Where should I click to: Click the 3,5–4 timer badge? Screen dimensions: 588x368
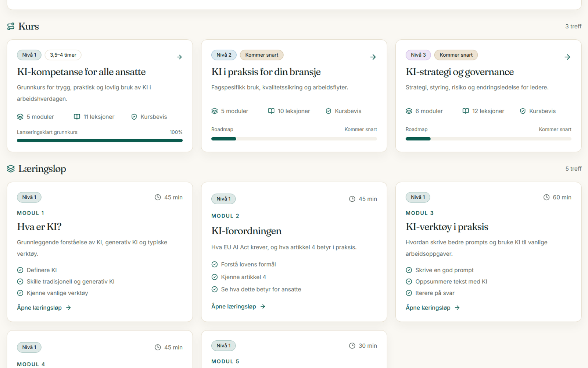[x=63, y=55]
